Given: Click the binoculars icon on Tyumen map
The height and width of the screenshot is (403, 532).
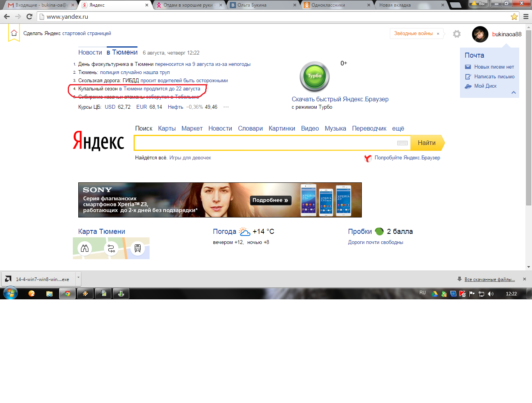Looking at the screenshot, I should [85, 248].
